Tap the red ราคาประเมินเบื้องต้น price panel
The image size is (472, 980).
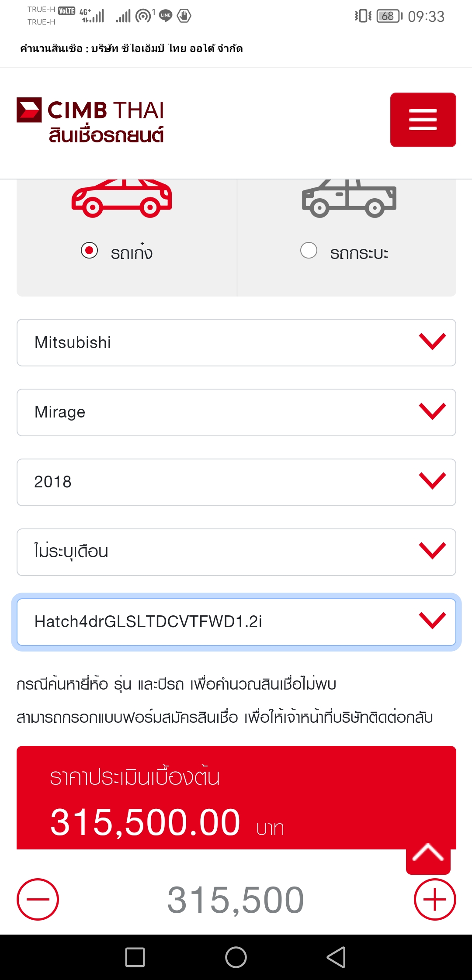(x=210, y=799)
